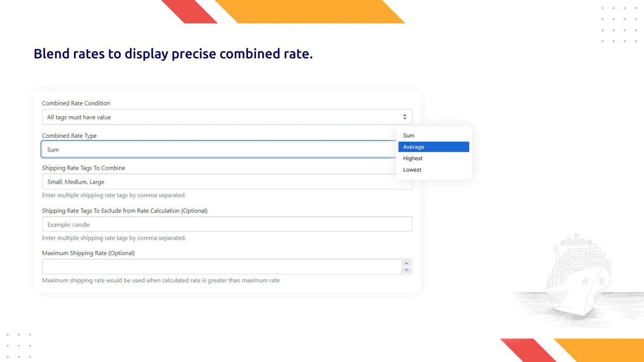This screenshot has width=644, height=362.
Task: Open the Combined Rate Condition dropdown
Action: pyautogui.click(x=227, y=117)
